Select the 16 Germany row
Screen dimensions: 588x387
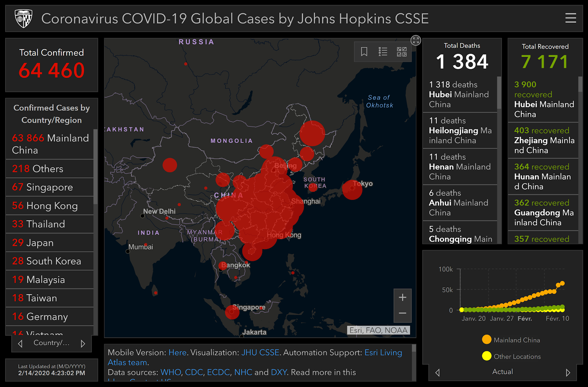[50, 316]
